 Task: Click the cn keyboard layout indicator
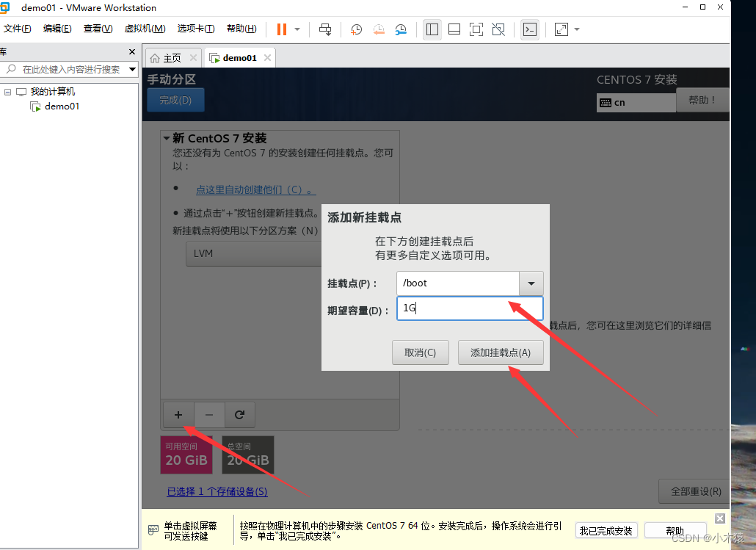(636, 102)
